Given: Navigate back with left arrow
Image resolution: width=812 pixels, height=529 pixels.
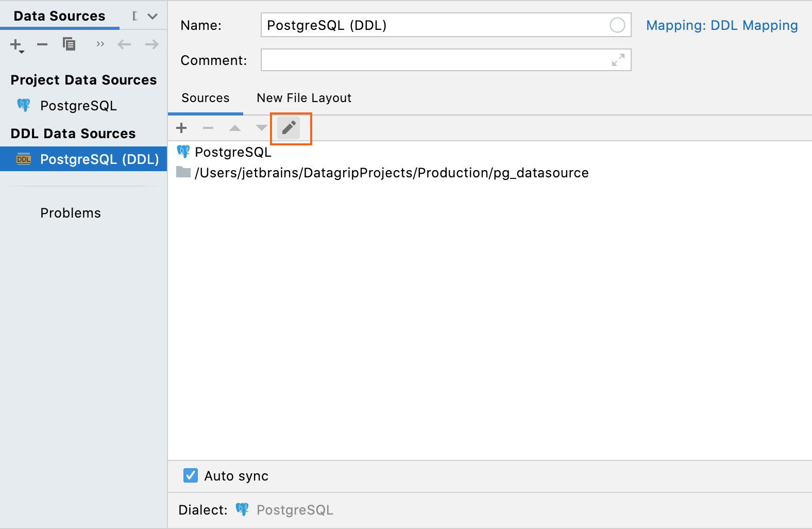Looking at the screenshot, I should (124, 44).
